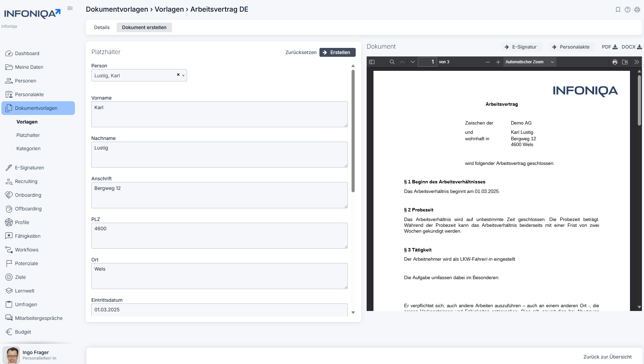This screenshot has height=364, width=644.
Task: Open Personalakte in sidebar
Action: click(38, 94)
